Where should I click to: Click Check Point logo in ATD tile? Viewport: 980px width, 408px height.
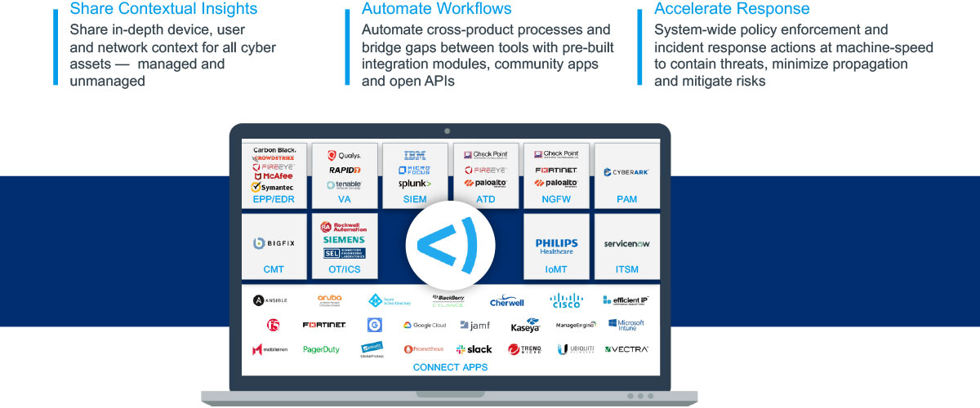(485, 155)
